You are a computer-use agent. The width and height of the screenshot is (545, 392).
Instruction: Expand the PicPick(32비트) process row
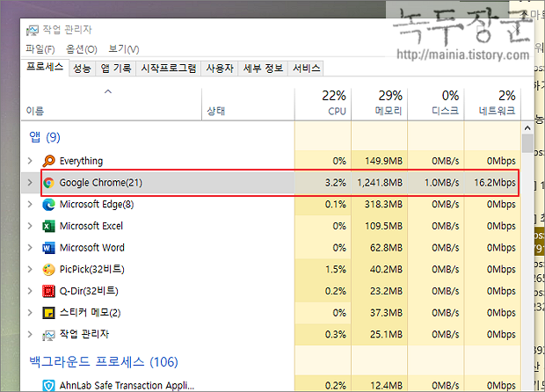pos(30,269)
